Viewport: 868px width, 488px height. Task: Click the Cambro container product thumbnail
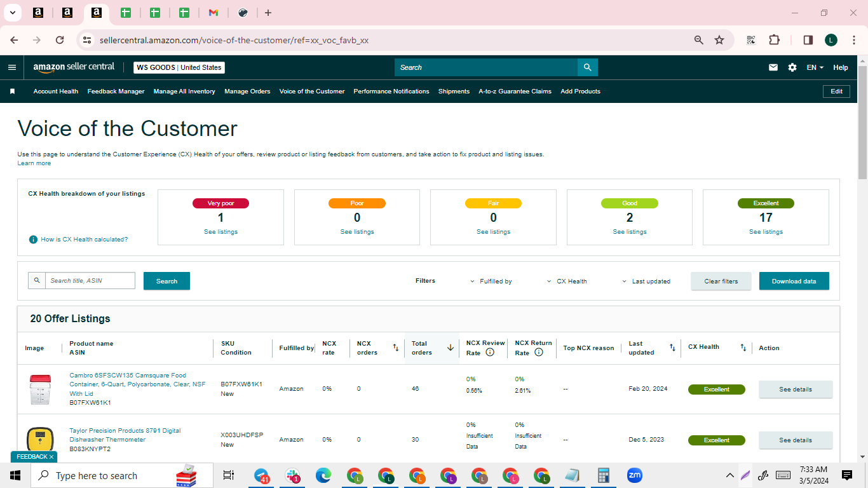[39, 390]
